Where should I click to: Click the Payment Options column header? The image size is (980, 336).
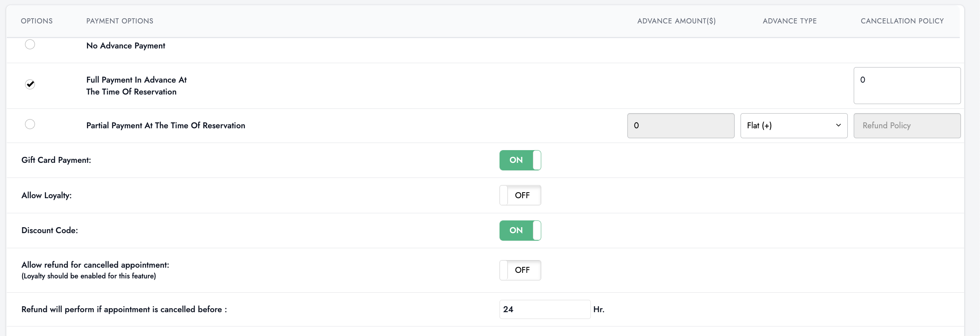point(120,21)
